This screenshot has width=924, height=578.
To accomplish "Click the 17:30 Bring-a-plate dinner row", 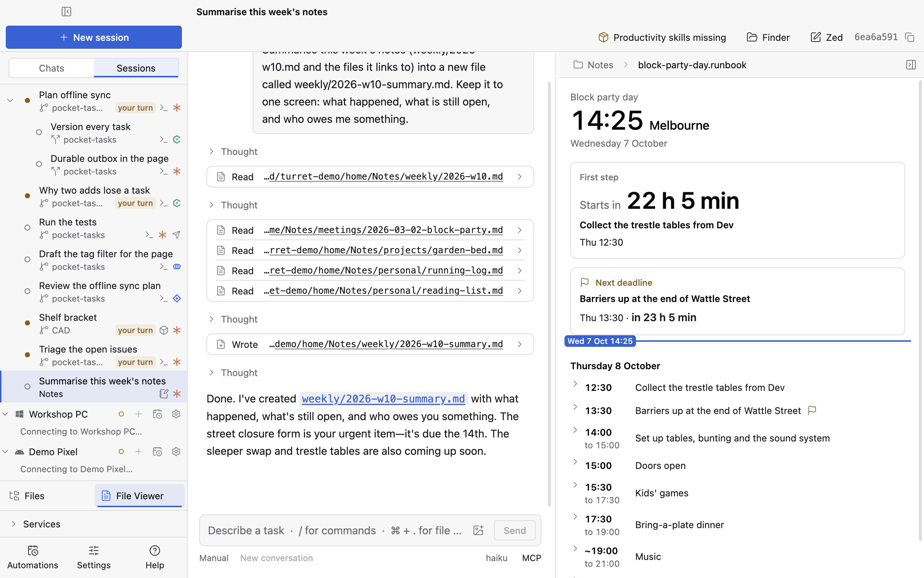I will click(737, 525).
